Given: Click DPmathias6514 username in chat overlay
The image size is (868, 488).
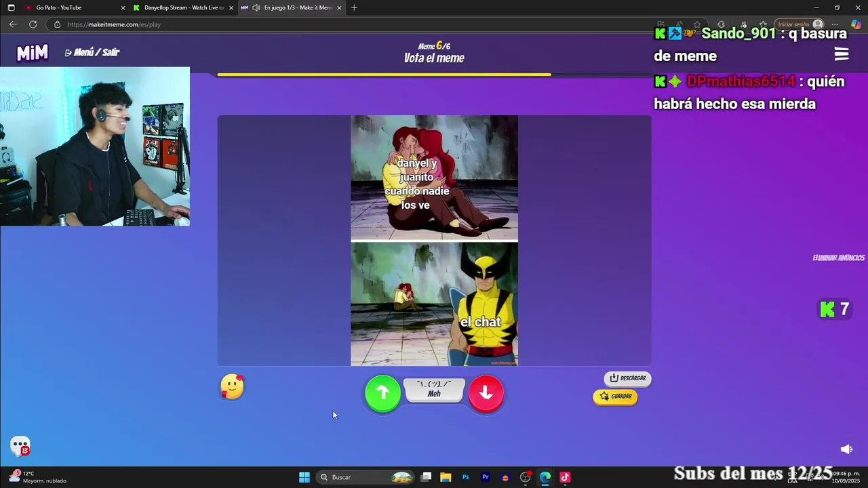Looking at the screenshot, I should [x=741, y=81].
